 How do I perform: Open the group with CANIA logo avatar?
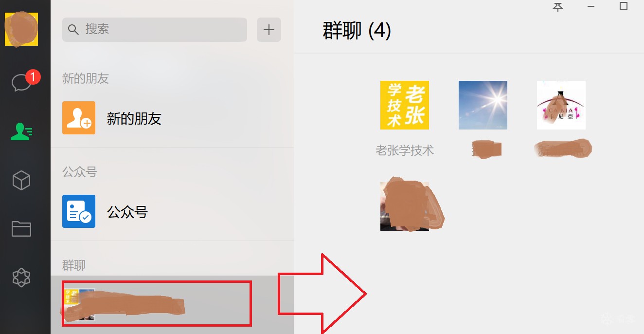[561, 105]
